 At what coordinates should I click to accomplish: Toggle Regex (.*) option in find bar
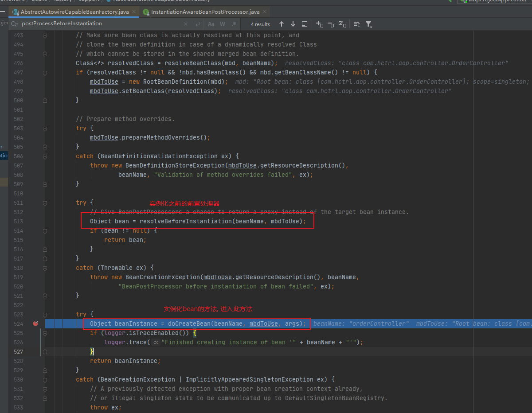pyautogui.click(x=234, y=24)
